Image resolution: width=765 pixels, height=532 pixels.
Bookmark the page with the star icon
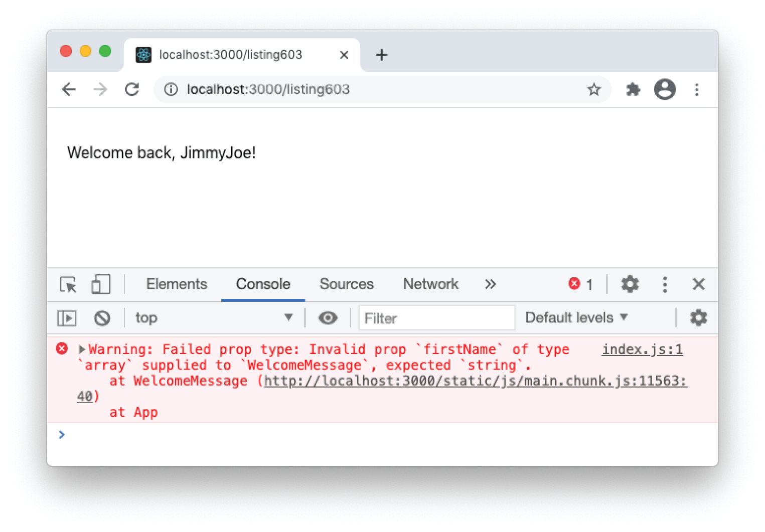coord(594,89)
